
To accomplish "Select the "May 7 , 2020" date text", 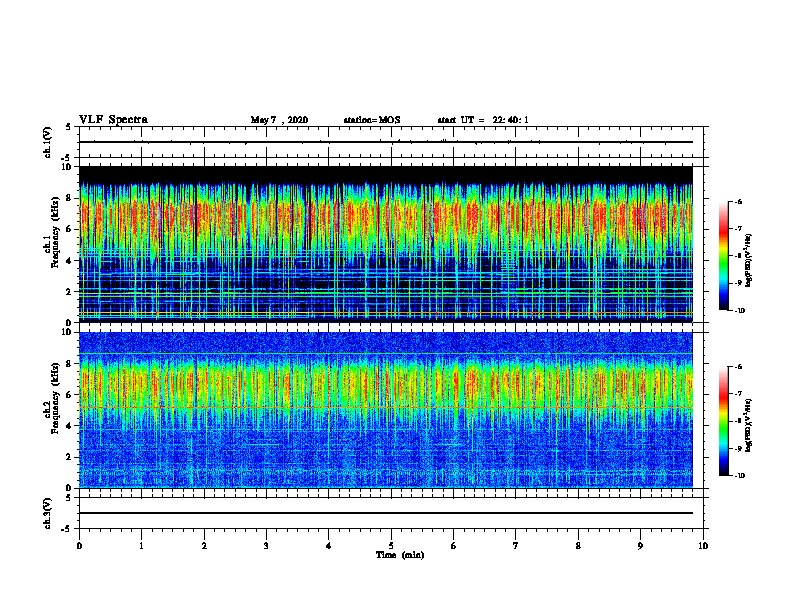I will click(279, 120).
